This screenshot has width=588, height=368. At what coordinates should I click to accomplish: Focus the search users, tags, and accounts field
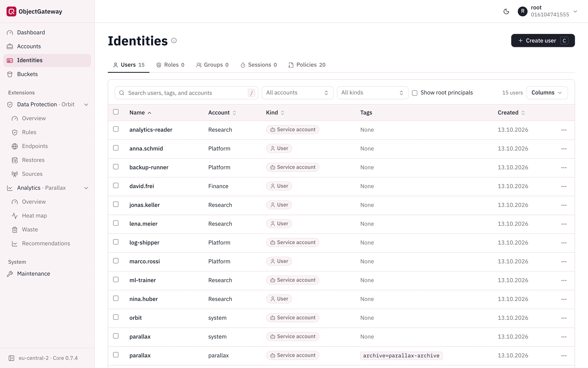pyautogui.click(x=186, y=93)
